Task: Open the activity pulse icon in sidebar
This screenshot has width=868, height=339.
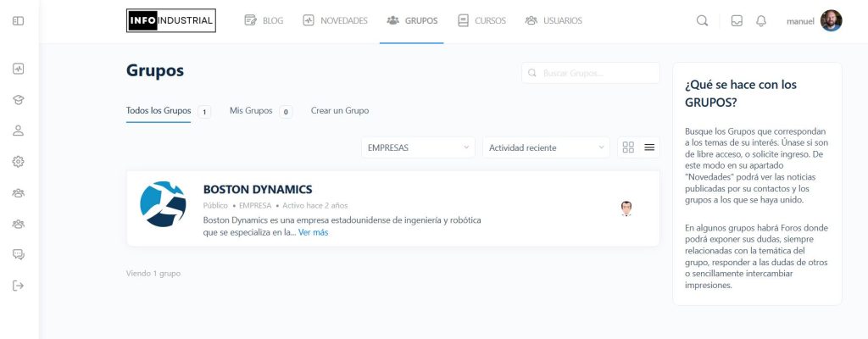Action: coord(19,69)
